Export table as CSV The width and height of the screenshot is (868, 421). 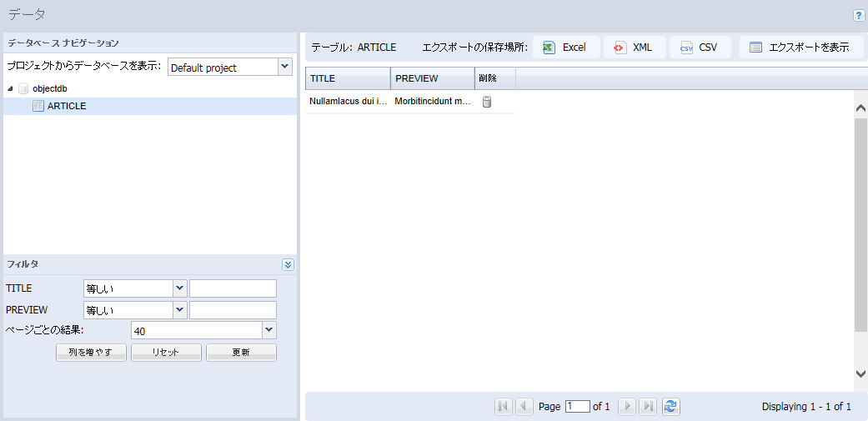(x=700, y=48)
